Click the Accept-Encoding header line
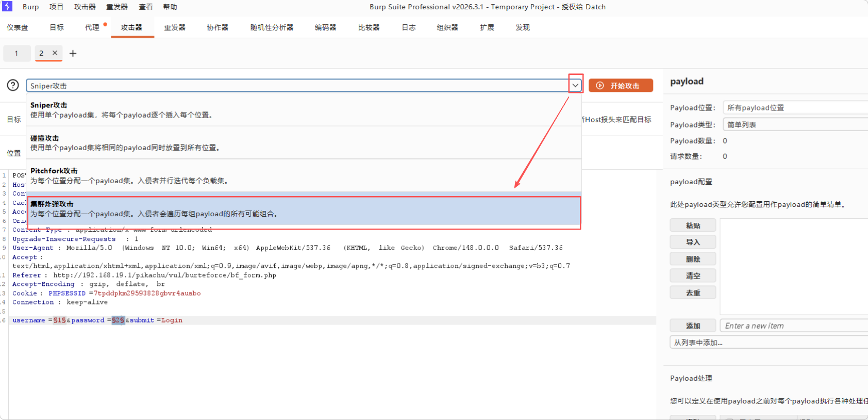The width and height of the screenshot is (868, 420). pos(89,284)
